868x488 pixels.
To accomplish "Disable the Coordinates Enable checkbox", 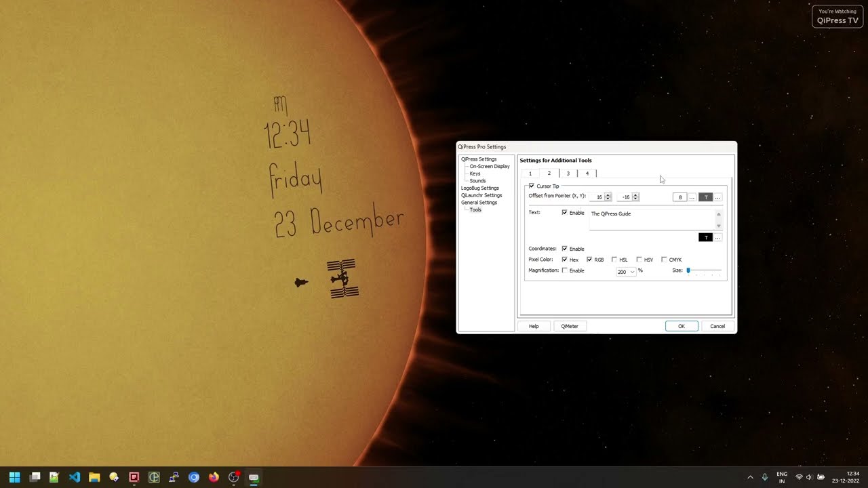I will pyautogui.click(x=564, y=249).
